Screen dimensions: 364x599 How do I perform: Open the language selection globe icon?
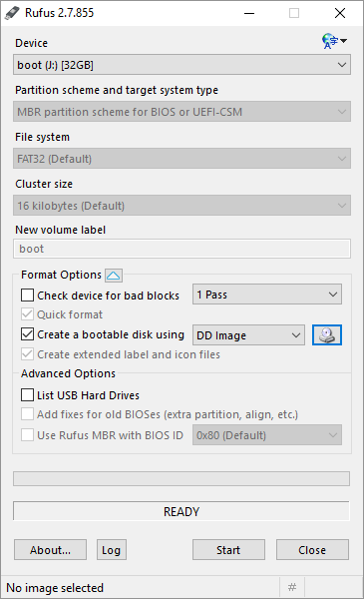pyautogui.click(x=334, y=41)
